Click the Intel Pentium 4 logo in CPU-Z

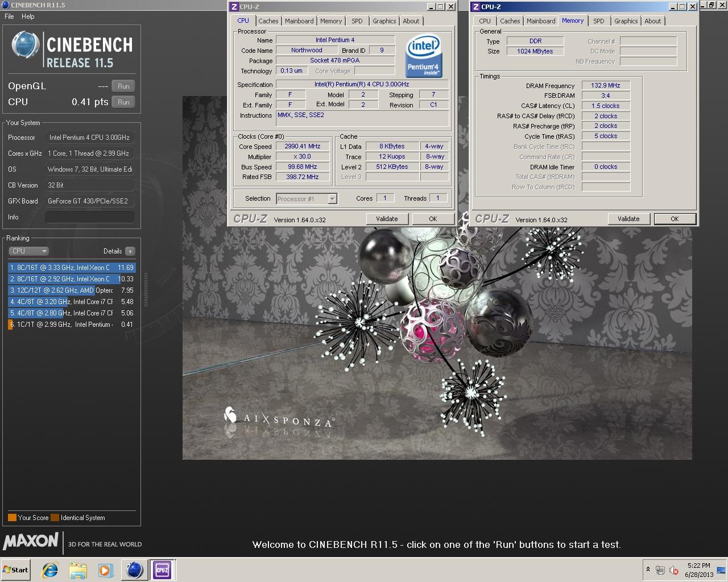[x=423, y=56]
